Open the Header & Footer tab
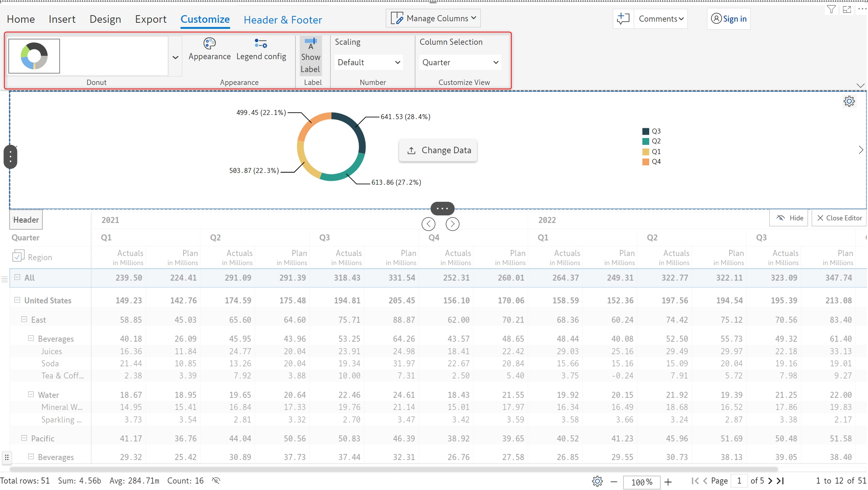868x490 pixels. click(x=283, y=20)
